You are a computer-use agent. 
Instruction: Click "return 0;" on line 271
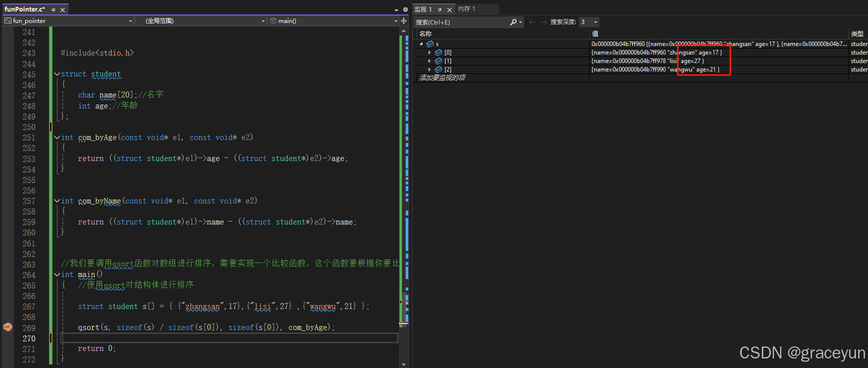tap(97, 348)
